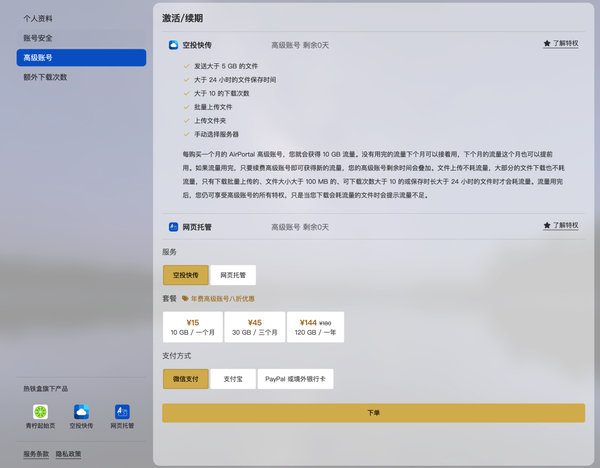Click the 热铁盒旗下产品 label
The height and width of the screenshot is (468, 600).
click(x=46, y=389)
